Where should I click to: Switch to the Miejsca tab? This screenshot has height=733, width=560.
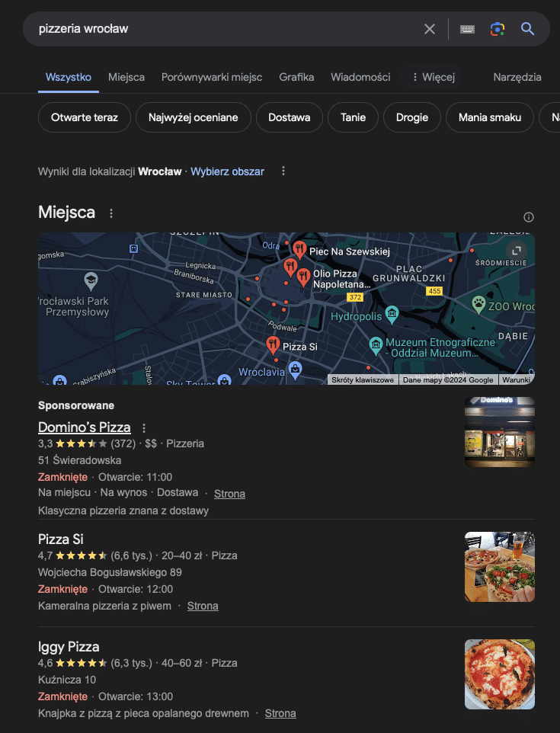click(126, 77)
